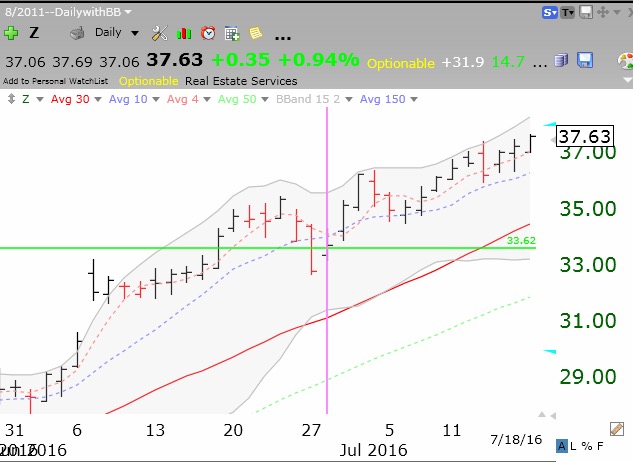
Task: Expand the Avg 30 indicator dropdown
Action: 98,99
